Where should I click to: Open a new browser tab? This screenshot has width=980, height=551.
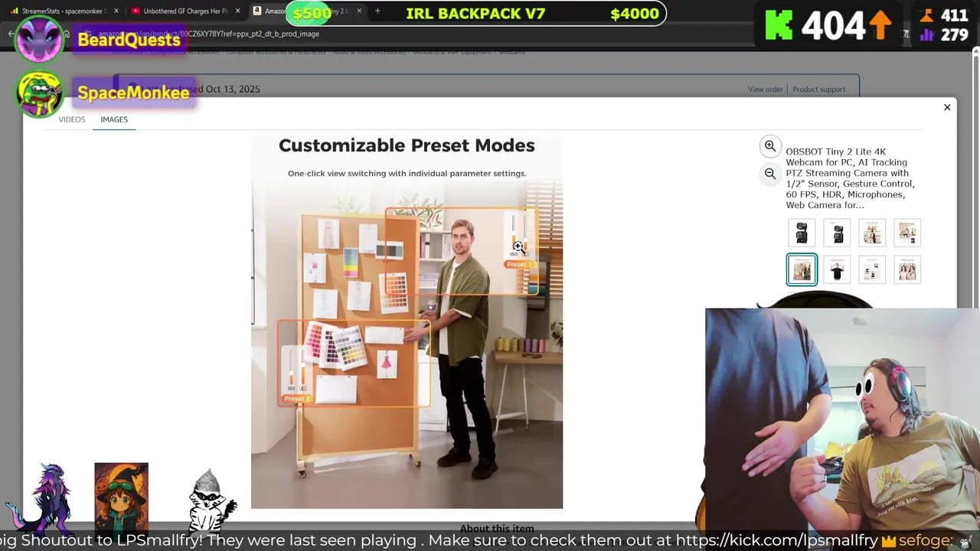(x=377, y=11)
